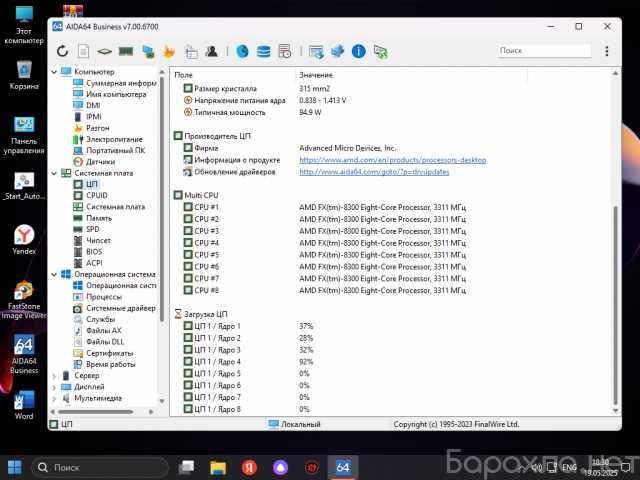This screenshot has width=640, height=480.
Task: Select the Типичная мощность row
Action: [x=252, y=112]
